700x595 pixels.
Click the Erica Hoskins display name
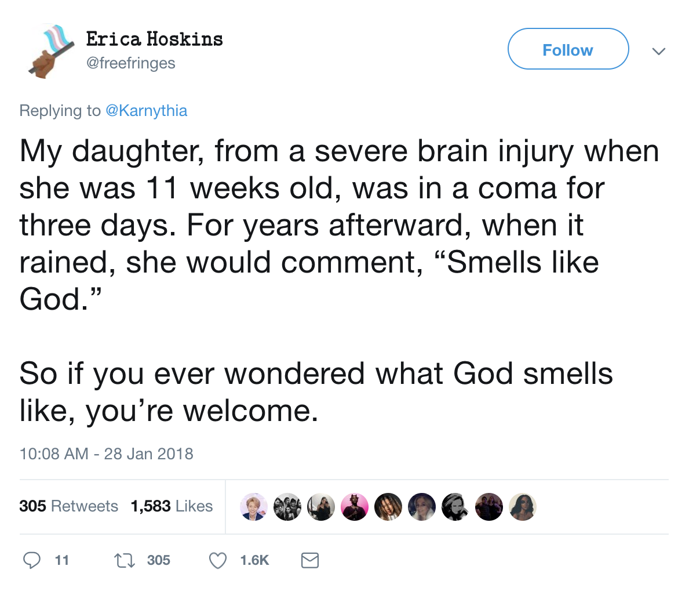pyautogui.click(x=154, y=39)
